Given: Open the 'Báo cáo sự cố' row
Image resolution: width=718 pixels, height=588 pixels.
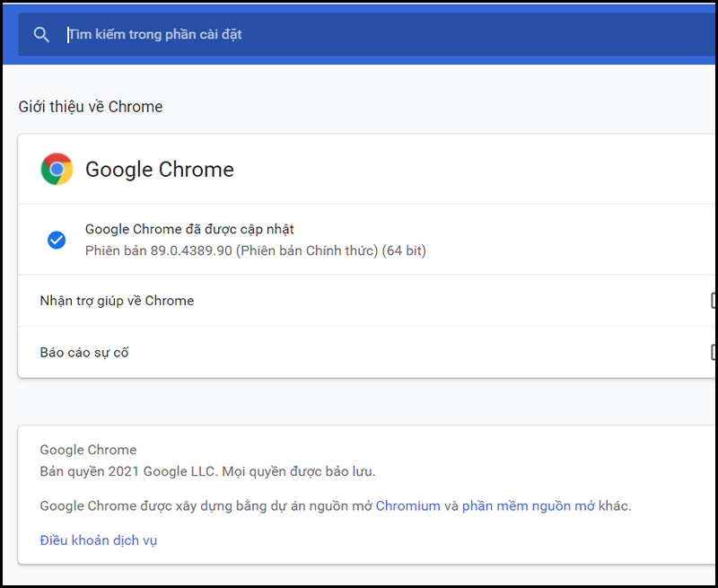Looking at the screenshot, I should (x=366, y=352).
